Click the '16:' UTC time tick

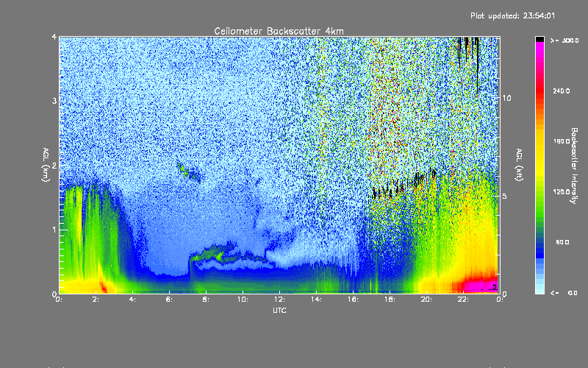click(353, 300)
